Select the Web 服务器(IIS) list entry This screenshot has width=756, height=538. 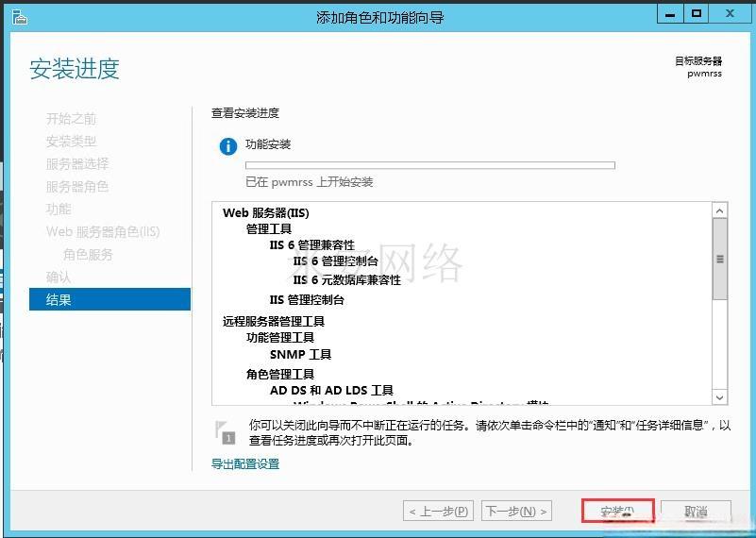click(x=266, y=213)
